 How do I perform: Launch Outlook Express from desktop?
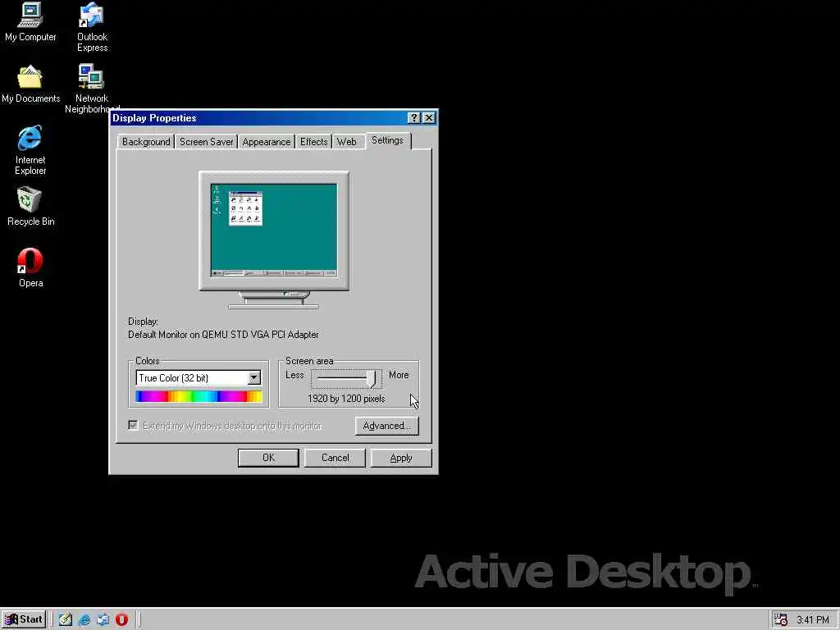pos(92,27)
